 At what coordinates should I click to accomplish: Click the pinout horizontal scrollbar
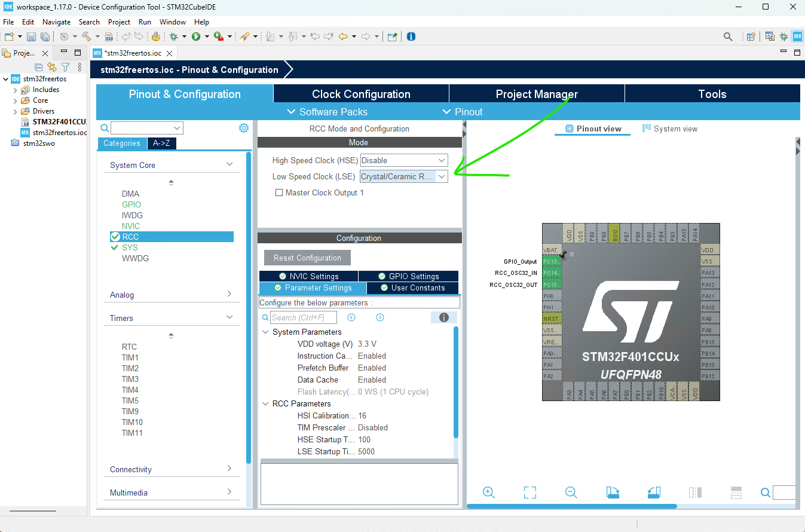[x=571, y=506]
